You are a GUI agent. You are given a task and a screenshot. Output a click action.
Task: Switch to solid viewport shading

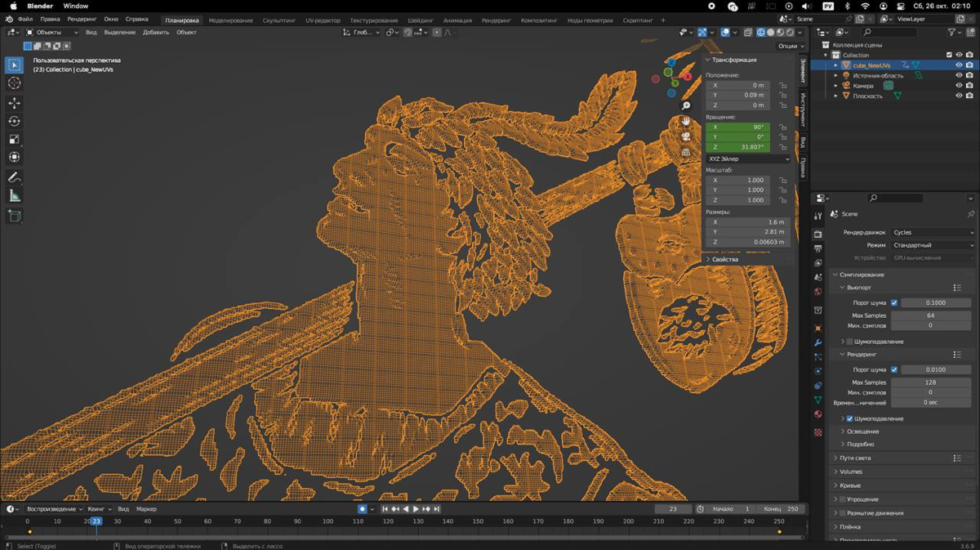point(770,33)
